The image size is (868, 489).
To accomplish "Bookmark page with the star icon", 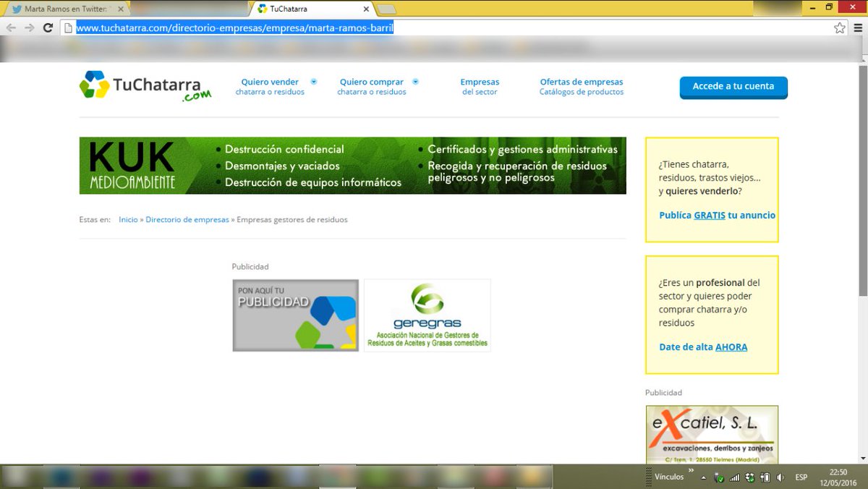I will click(x=840, y=28).
